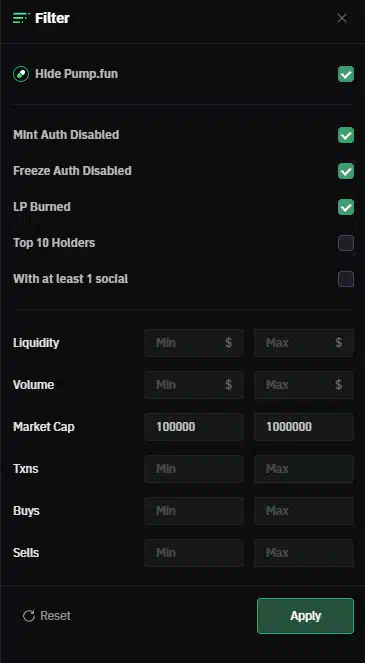Uncheck Mint Auth Disabled checkbox
The height and width of the screenshot is (663, 365).
click(x=346, y=135)
